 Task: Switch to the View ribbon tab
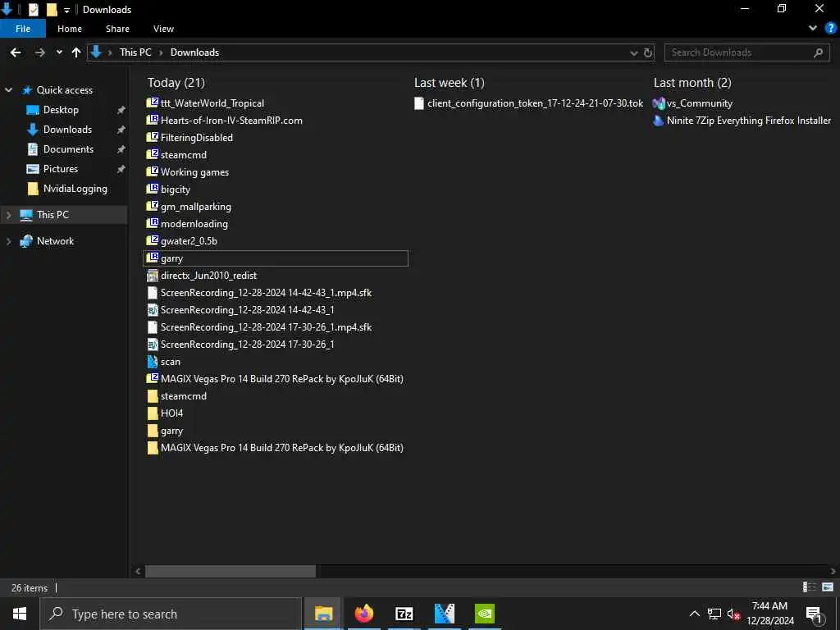click(x=163, y=29)
